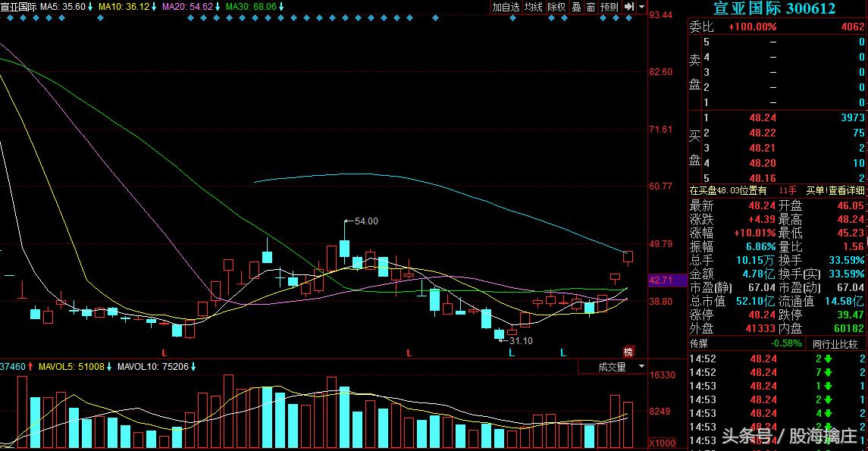Click the 外盘 41333 value
The image size is (868, 451).
[x=760, y=328]
